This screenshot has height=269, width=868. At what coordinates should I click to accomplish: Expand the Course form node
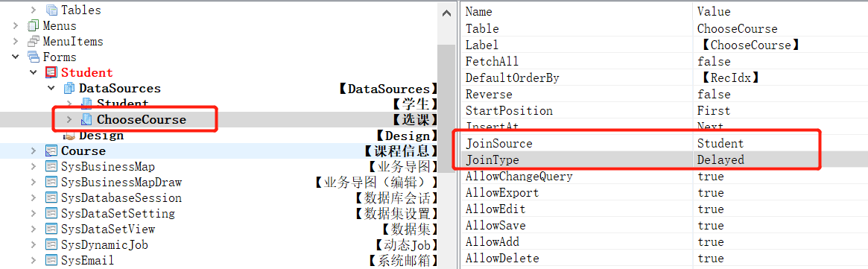pyautogui.click(x=34, y=151)
